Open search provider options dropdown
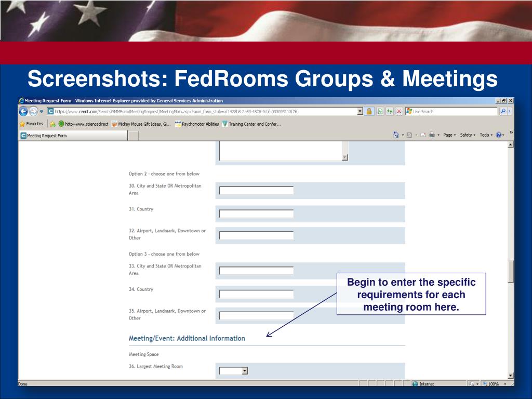 pyautogui.click(x=510, y=111)
